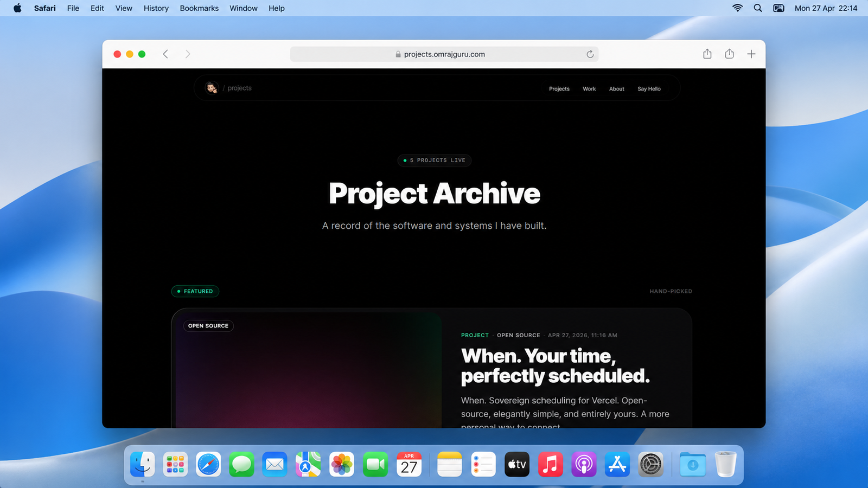The height and width of the screenshot is (488, 868).
Task: Open Music from the Dock
Action: [x=550, y=464]
